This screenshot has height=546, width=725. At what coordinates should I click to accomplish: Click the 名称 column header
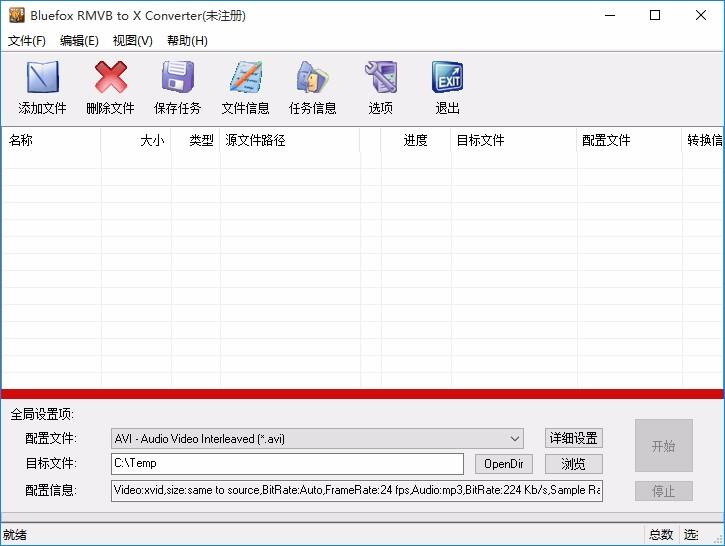click(x=51, y=140)
